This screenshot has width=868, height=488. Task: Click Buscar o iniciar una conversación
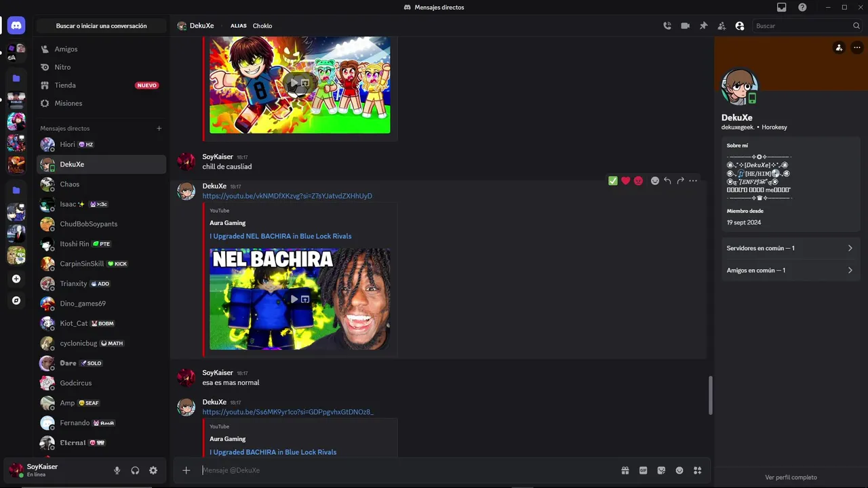101,26
